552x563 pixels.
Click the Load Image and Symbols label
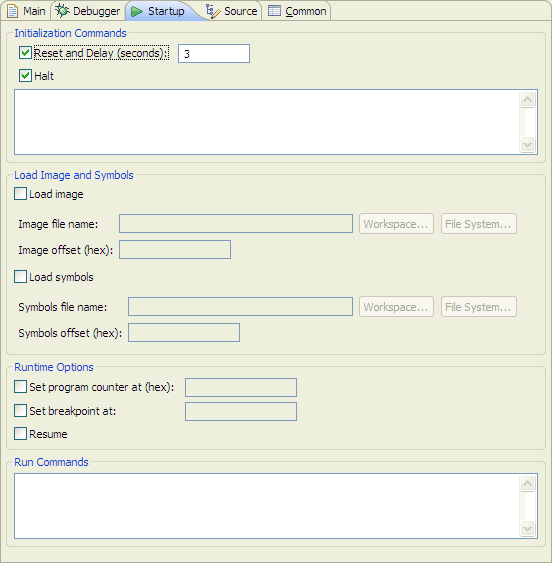74,175
